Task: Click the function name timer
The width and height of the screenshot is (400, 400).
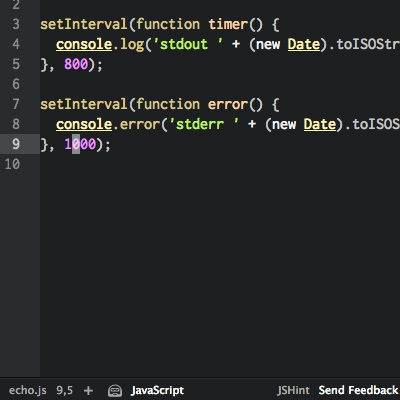Action: pyautogui.click(x=228, y=24)
